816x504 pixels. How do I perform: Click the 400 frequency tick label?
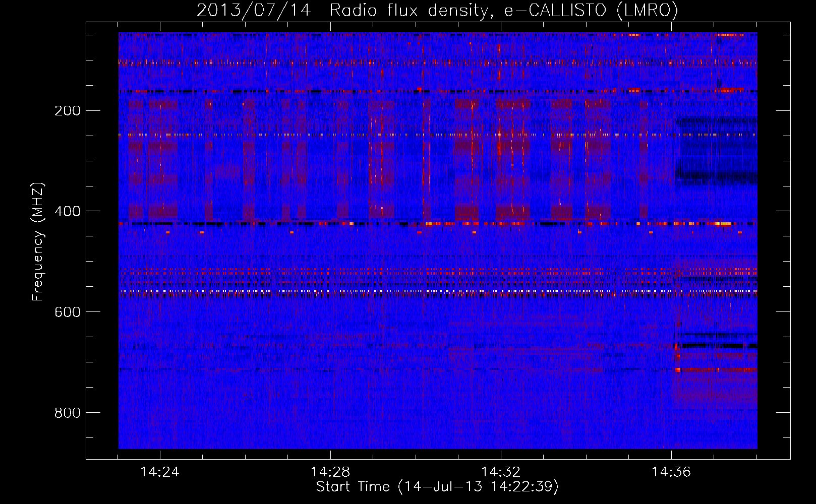(x=68, y=212)
